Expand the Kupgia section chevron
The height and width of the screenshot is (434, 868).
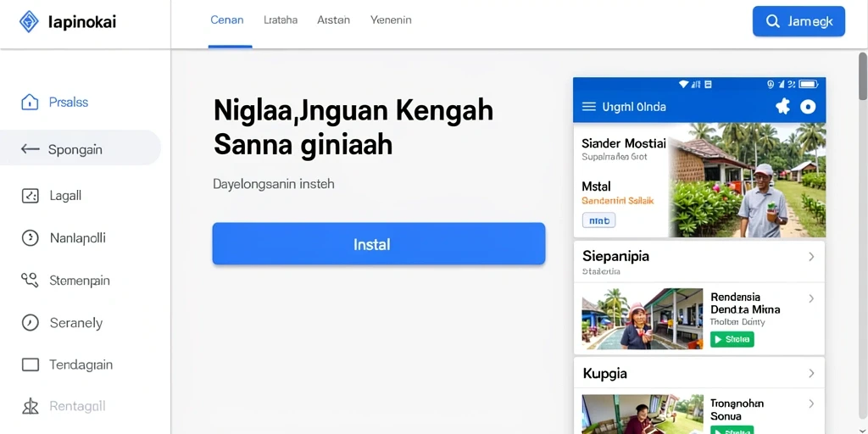click(811, 374)
